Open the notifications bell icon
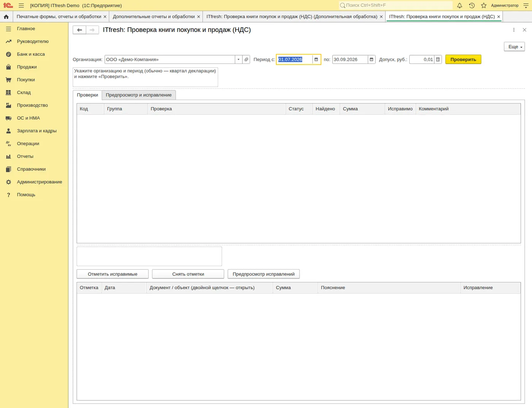This screenshot has width=532, height=408. tap(459, 5)
